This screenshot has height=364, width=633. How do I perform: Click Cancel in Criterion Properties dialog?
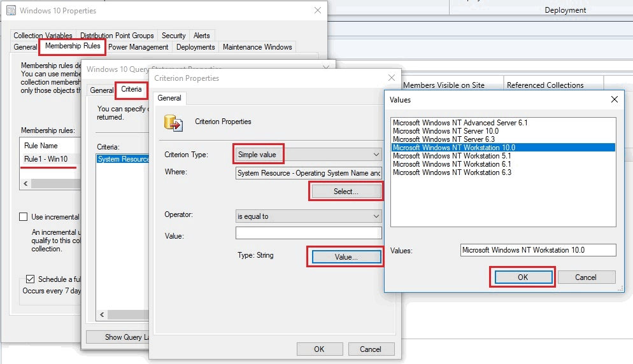371,349
